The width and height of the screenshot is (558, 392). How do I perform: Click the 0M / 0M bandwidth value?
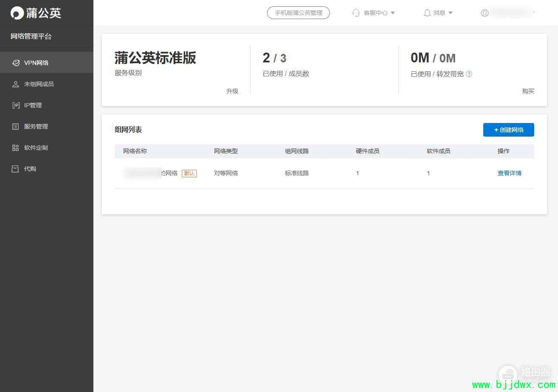pyautogui.click(x=433, y=58)
